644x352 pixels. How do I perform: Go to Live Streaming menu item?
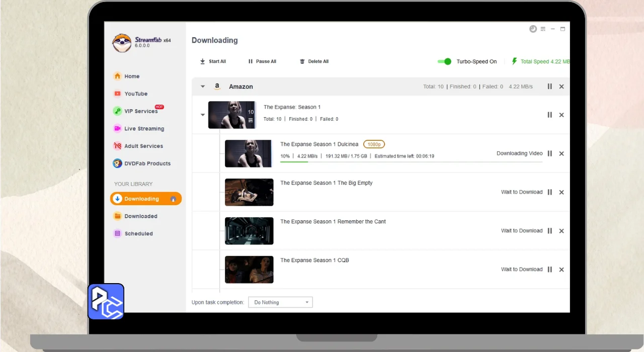144,129
